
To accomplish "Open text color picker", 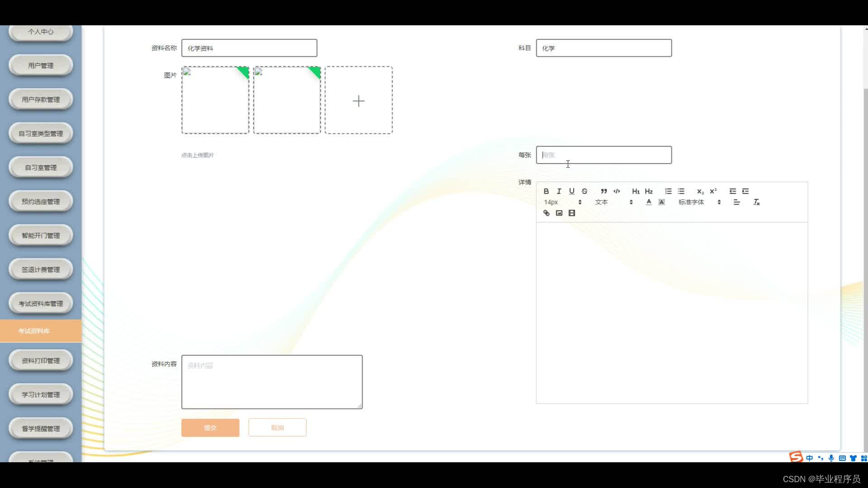I will coord(649,202).
